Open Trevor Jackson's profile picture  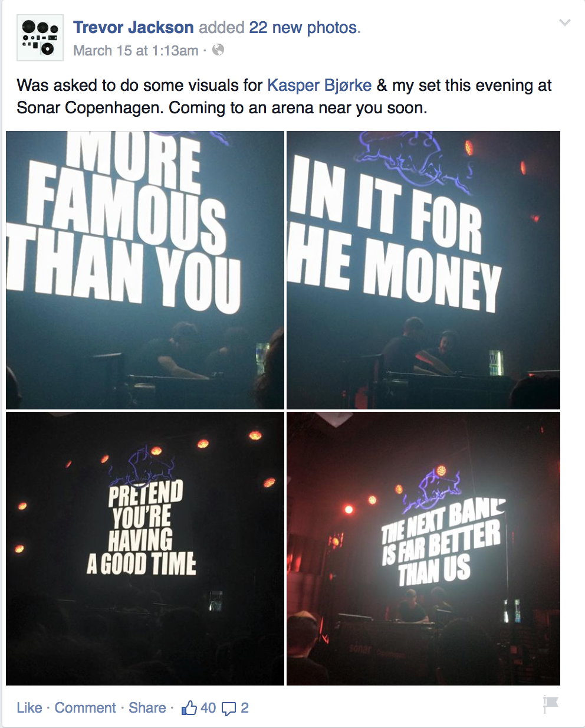pyautogui.click(x=40, y=38)
